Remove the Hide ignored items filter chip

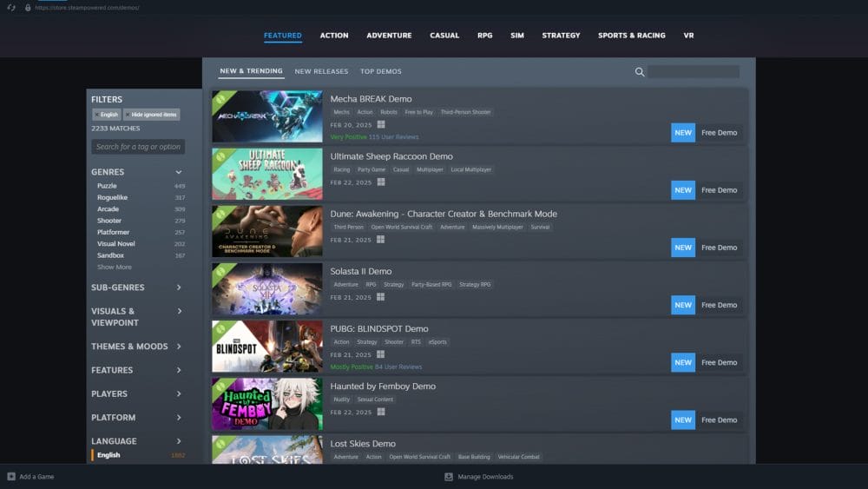(128, 115)
